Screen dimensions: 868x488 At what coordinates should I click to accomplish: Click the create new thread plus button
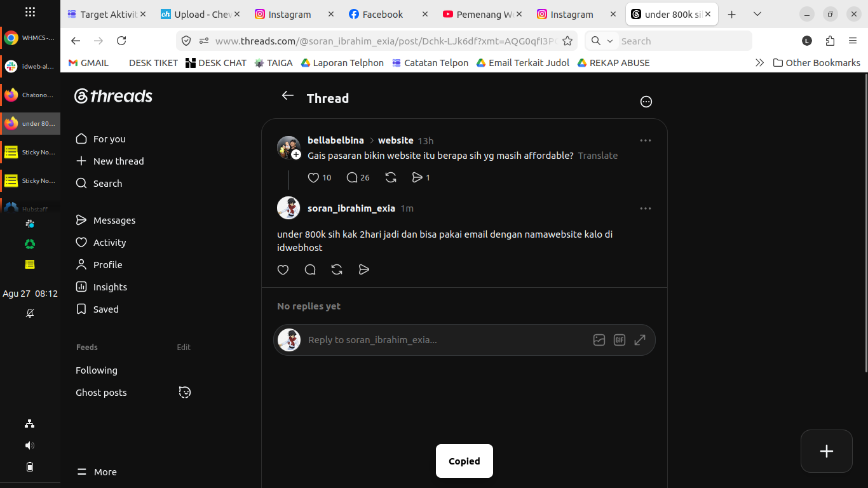coord(827,451)
